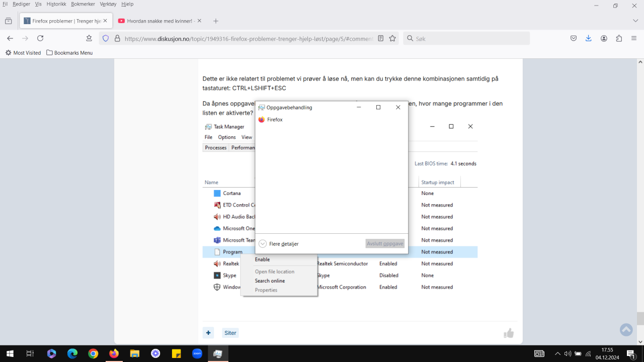Open the Pocket save icon

point(573,38)
